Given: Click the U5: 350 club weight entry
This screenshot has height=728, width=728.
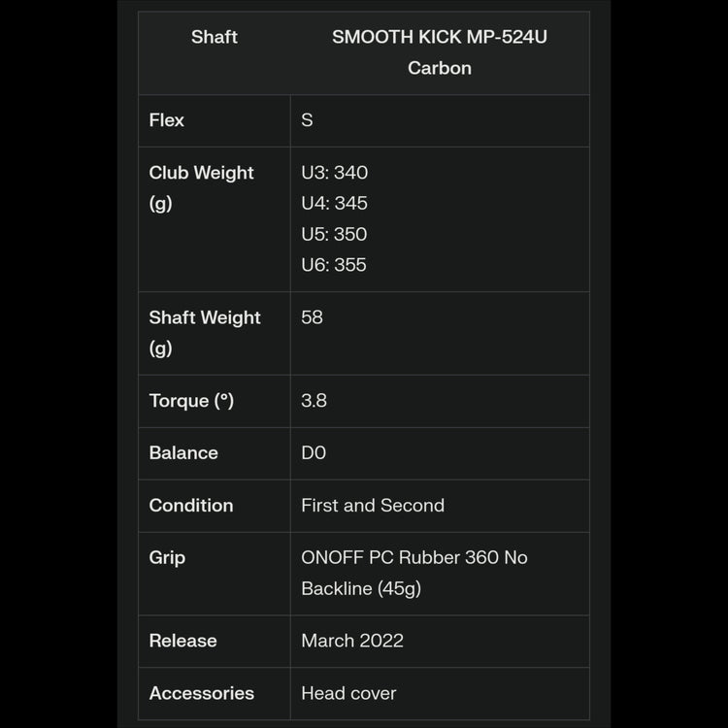Looking at the screenshot, I should (334, 234).
